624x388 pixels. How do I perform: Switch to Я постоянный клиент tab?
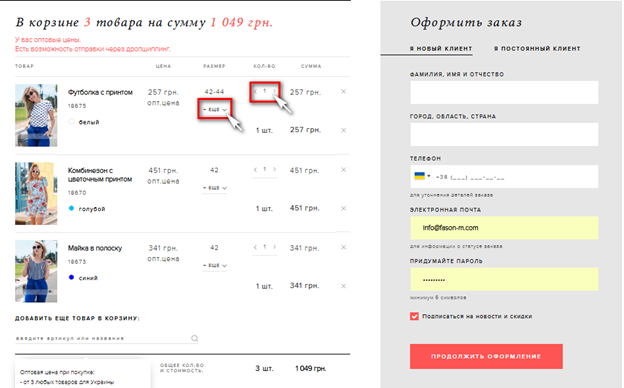[x=537, y=49]
